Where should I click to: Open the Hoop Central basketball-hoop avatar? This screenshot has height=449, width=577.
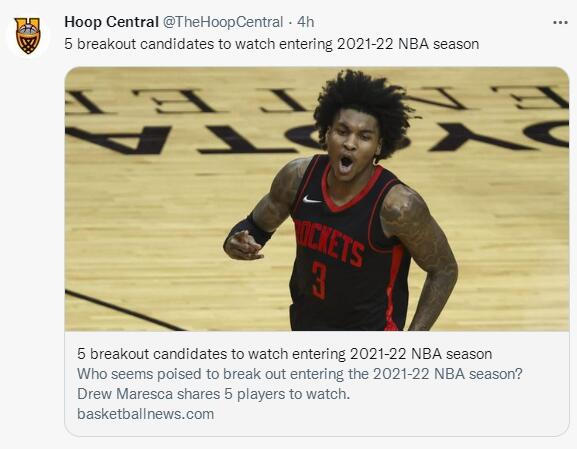28,36
